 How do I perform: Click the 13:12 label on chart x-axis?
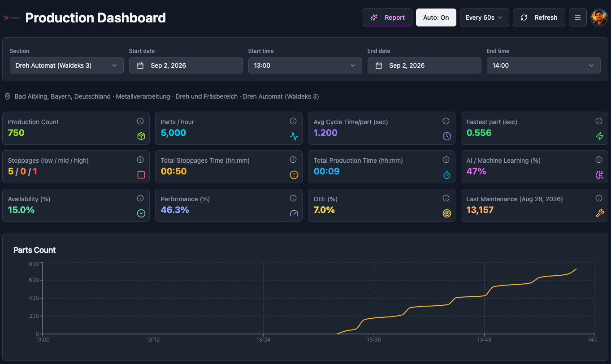(x=153, y=340)
